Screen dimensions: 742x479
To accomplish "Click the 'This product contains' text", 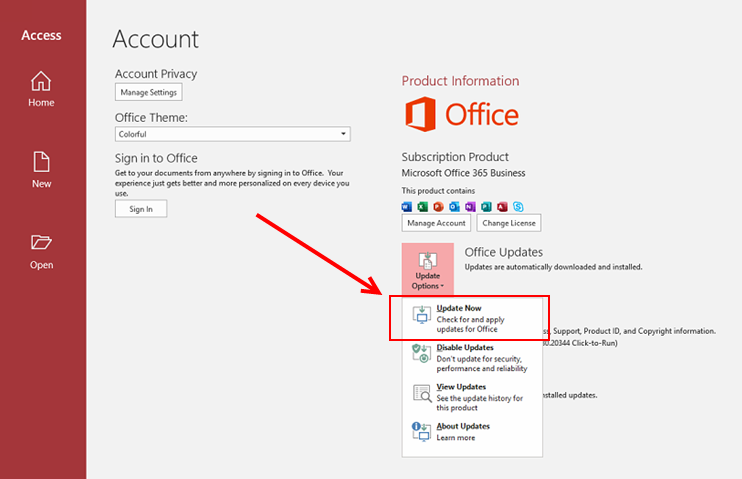I will (438, 191).
